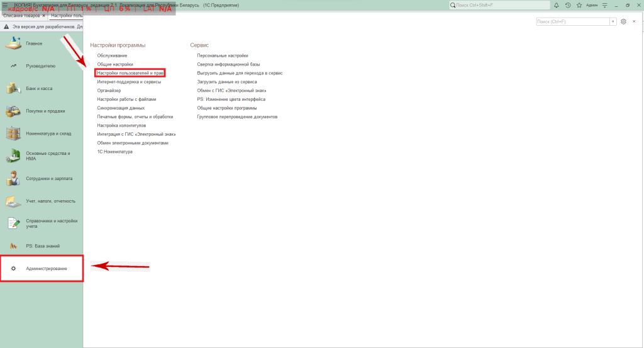Click the gear icon beside the menu search
Image resolution: width=644 pixels, height=348 pixels.
tap(623, 21)
